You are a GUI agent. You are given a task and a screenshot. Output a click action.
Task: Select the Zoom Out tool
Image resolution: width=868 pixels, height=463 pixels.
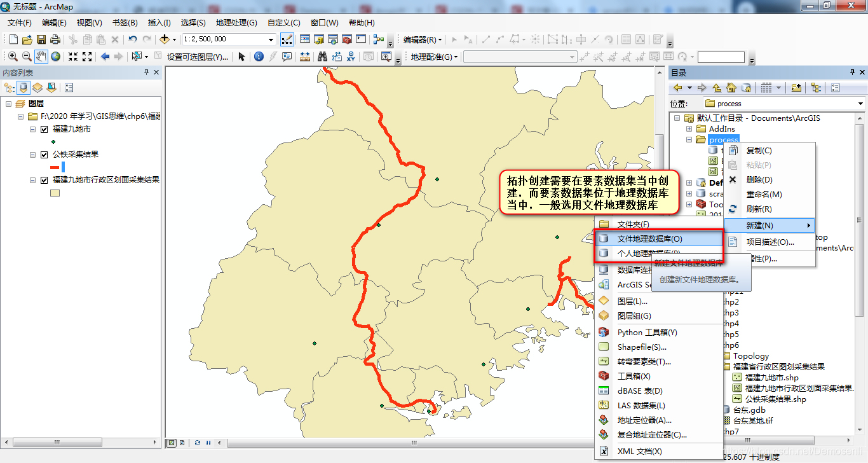coord(27,57)
